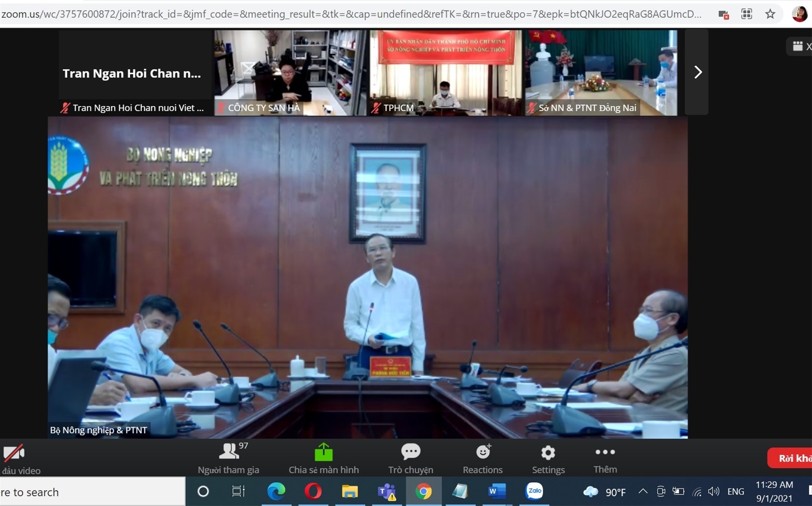Switch to Microsoft Word in the taskbar
Viewport: 812px width, 506px height.
click(x=496, y=491)
